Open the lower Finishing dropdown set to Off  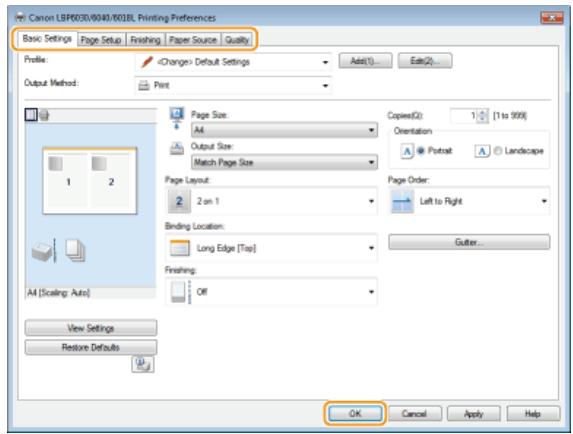coord(271,292)
